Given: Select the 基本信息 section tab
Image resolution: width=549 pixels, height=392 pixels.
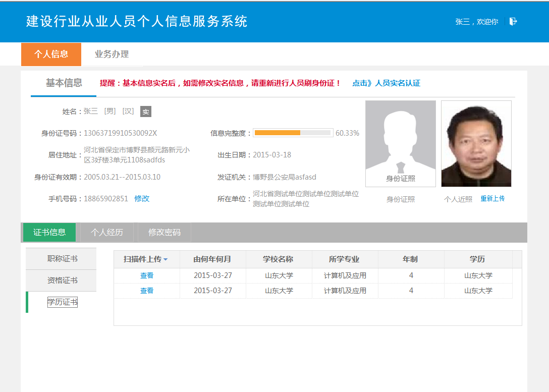Looking at the screenshot, I should point(64,83).
